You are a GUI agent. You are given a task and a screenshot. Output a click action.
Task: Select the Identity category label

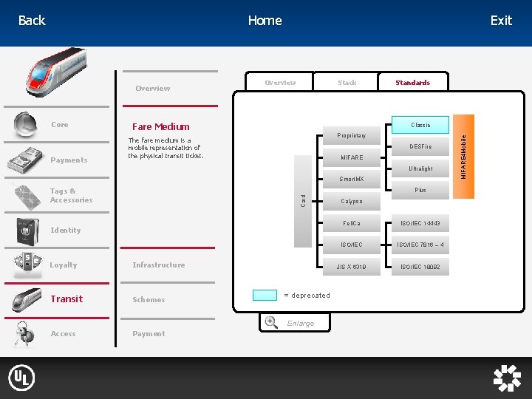[66, 231]
